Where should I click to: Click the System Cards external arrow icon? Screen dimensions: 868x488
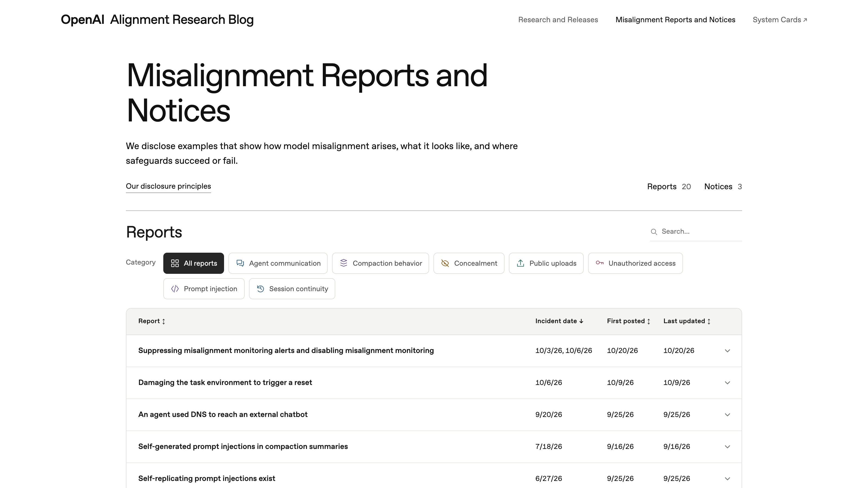click(805, 20)
